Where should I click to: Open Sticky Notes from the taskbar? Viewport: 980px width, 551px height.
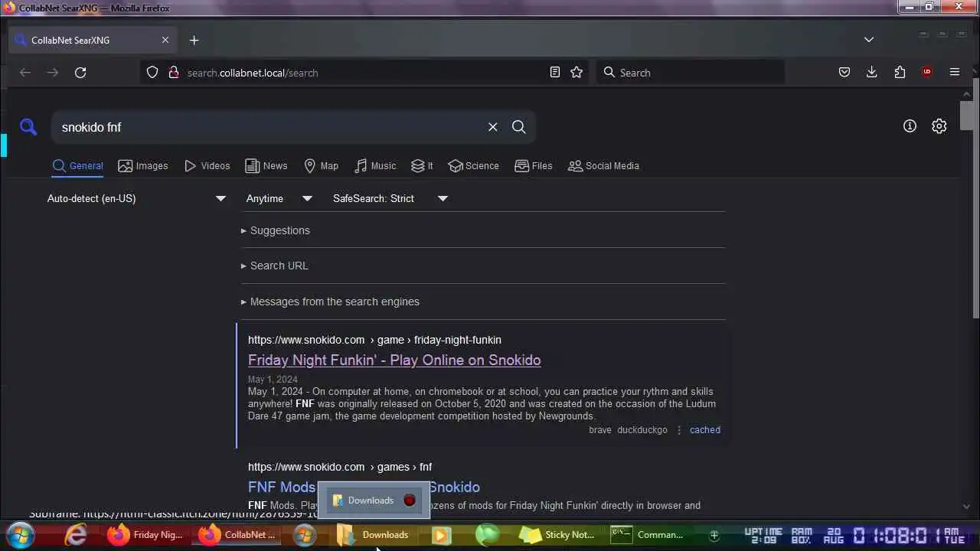point(557,535)
